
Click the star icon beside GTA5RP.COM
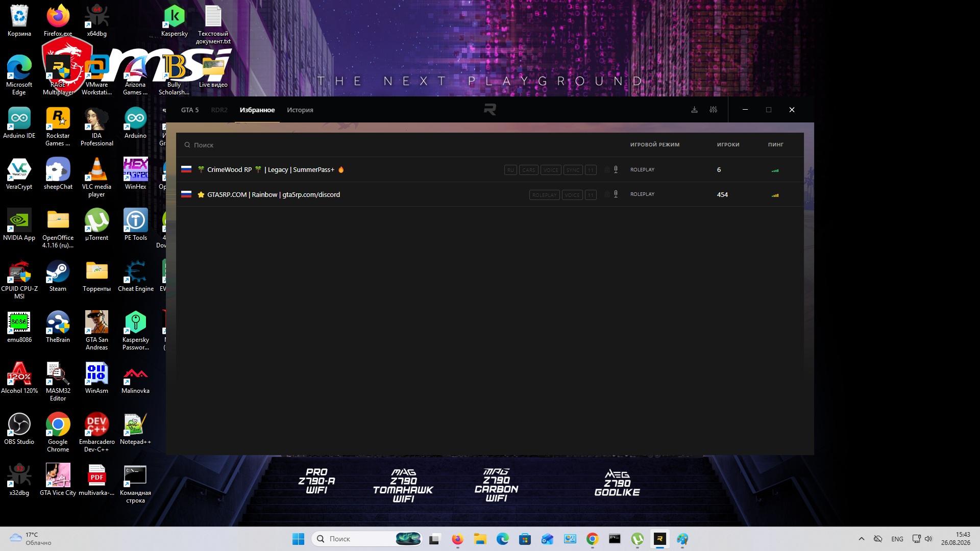201,194
